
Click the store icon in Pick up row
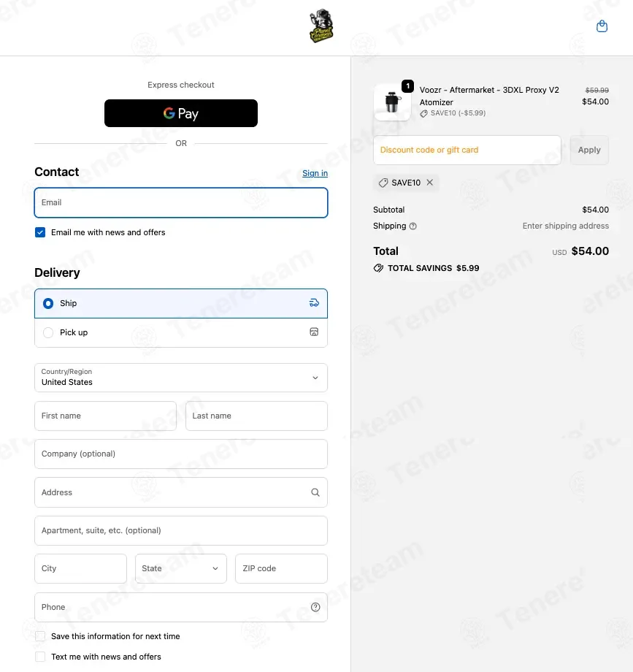tap(314, 332)
